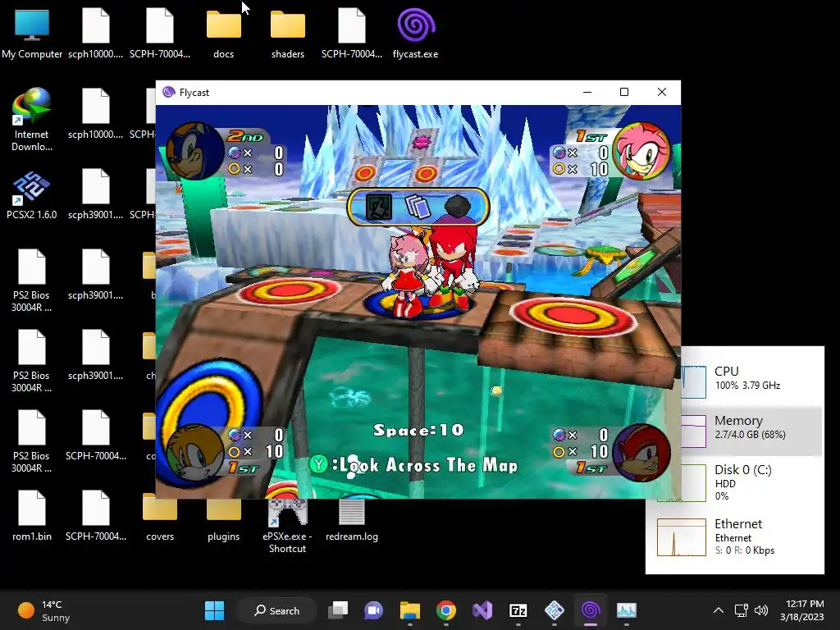Open the weather widget showing 14°C Sunny
This screenshot has width=840, height=630.
(x=44, y=610)
